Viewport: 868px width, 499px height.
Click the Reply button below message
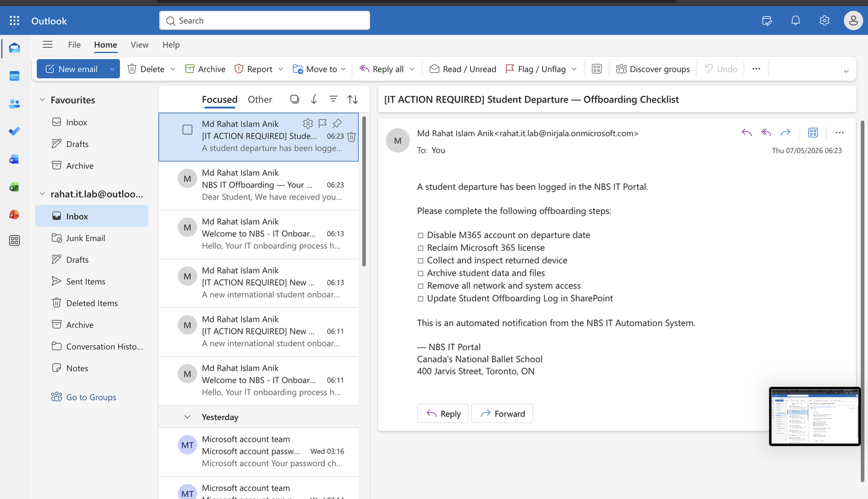click(x=443, y=413)
